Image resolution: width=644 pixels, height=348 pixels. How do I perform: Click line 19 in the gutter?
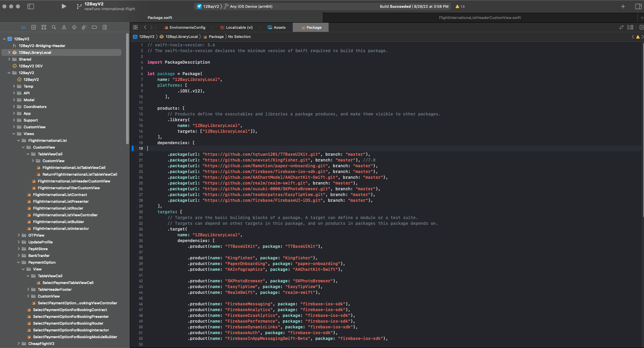[x=141, y=148]
